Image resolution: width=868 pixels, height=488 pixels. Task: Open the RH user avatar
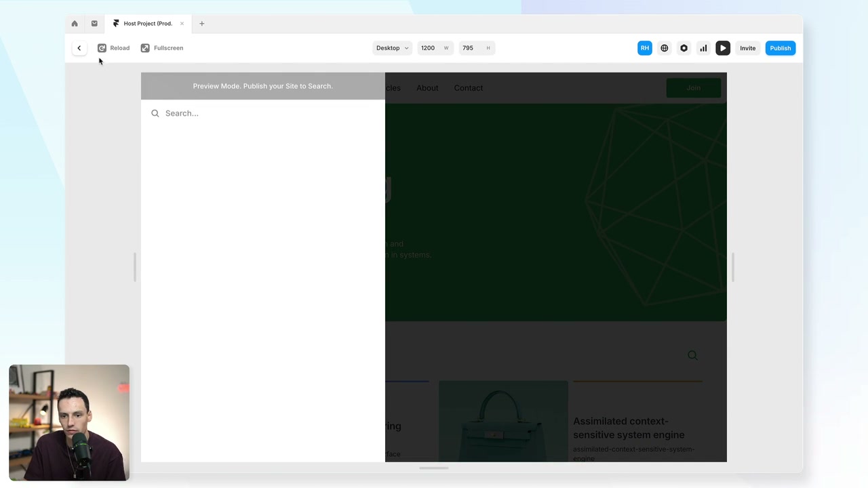coord(645,48)
